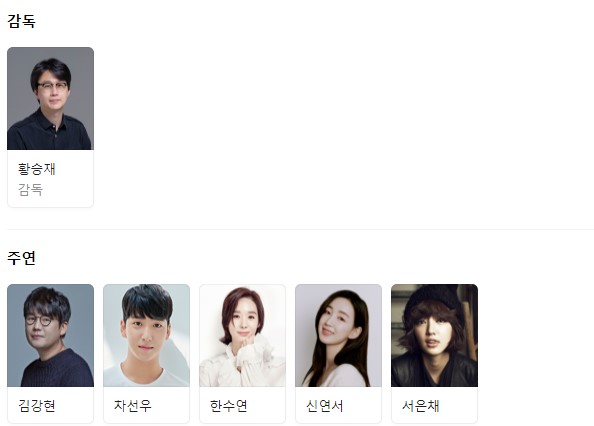Viewport: 594px width, 426px height.
Task: Select the cast photo with round glasses
Action: [50, 335]
